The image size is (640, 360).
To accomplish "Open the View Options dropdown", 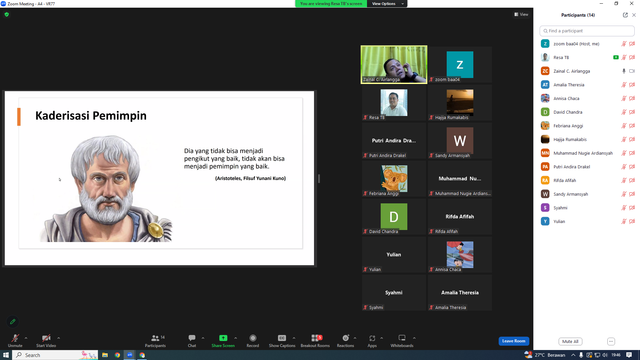I will 387,4.
